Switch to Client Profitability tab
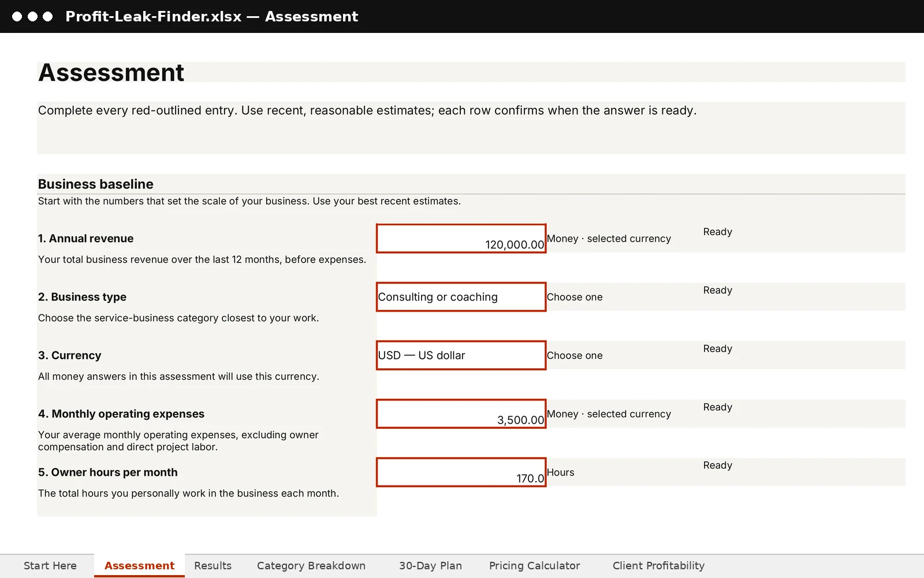Viewport: 924px width, 578px height. coord(658,566)
